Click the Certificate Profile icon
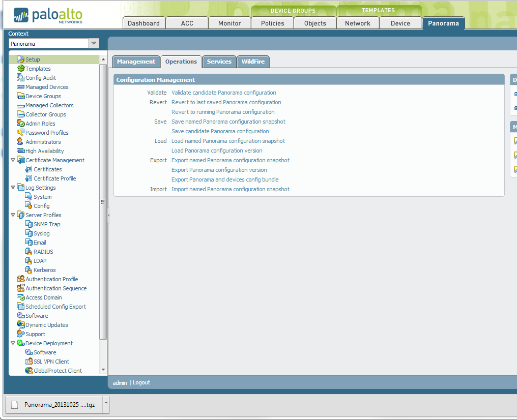Screen dimensions: 517x420 coord(28,178)
